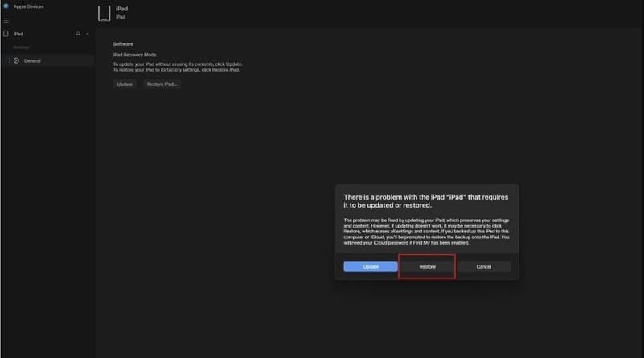Click the Settings label in sidebar

[21, 47]
